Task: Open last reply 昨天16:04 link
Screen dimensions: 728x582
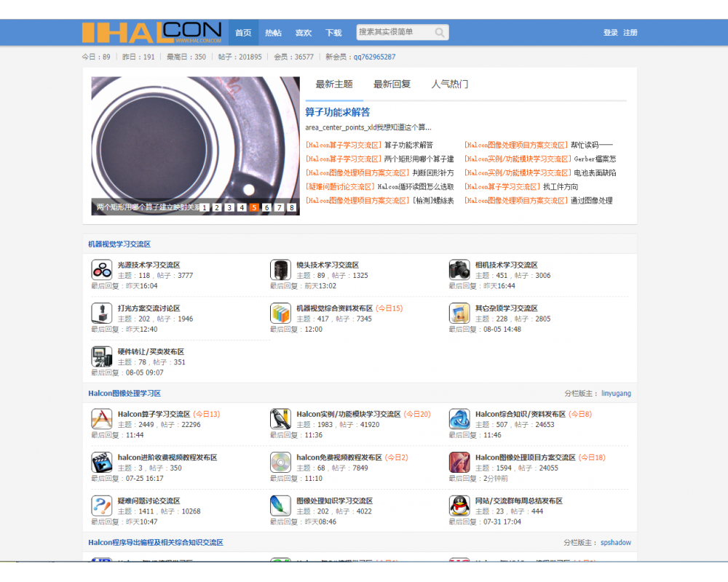Action: tap(142, 286)
